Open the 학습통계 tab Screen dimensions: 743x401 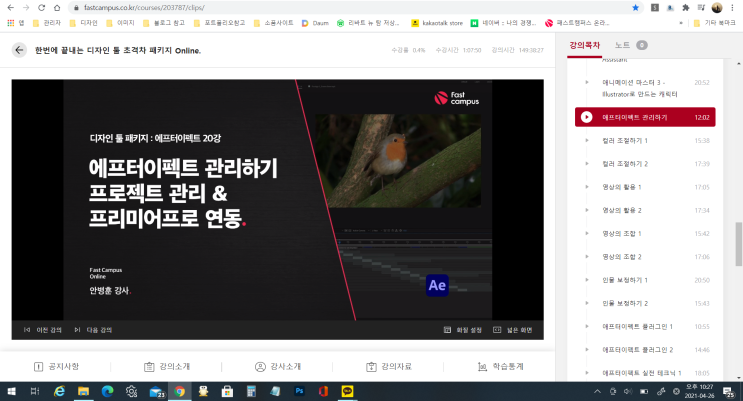pyautogui.click(x=500, y=366)
